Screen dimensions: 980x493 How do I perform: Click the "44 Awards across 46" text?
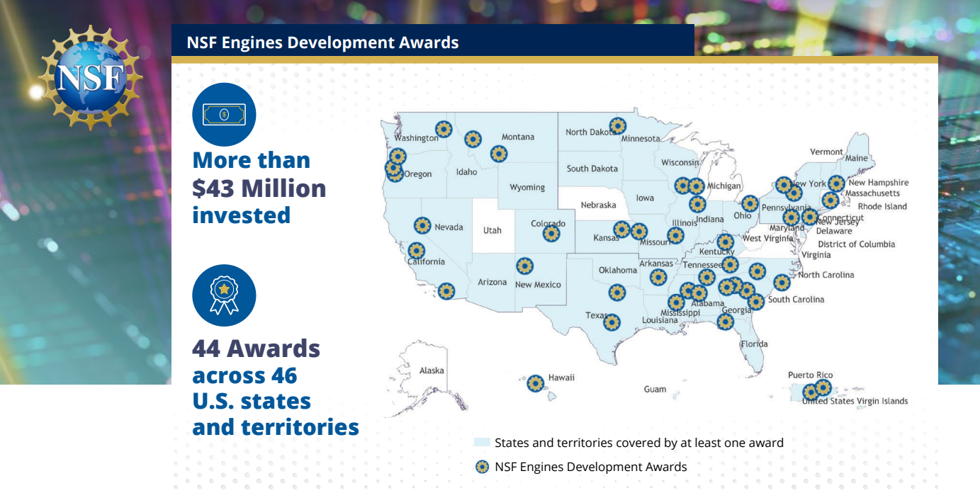256,361
